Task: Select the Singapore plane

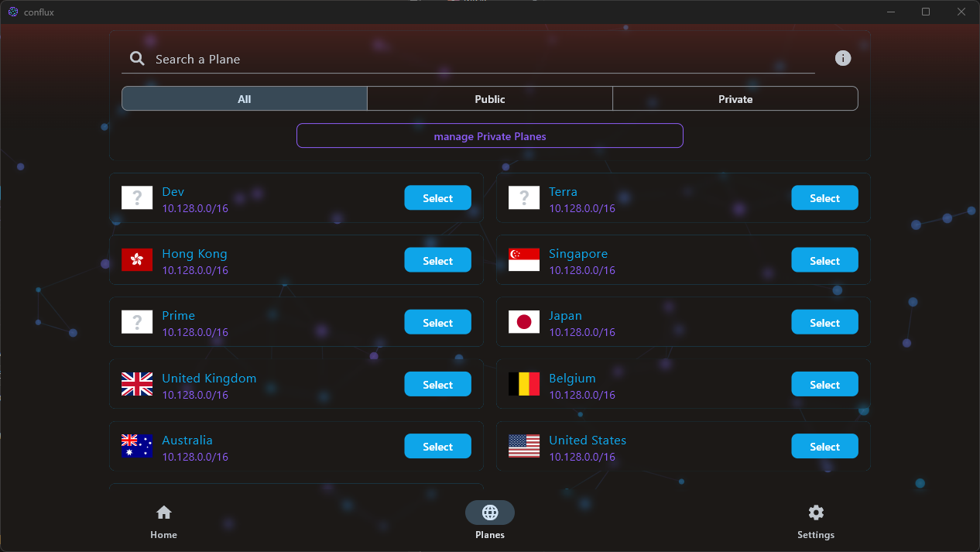Action: tap(824, 261)
